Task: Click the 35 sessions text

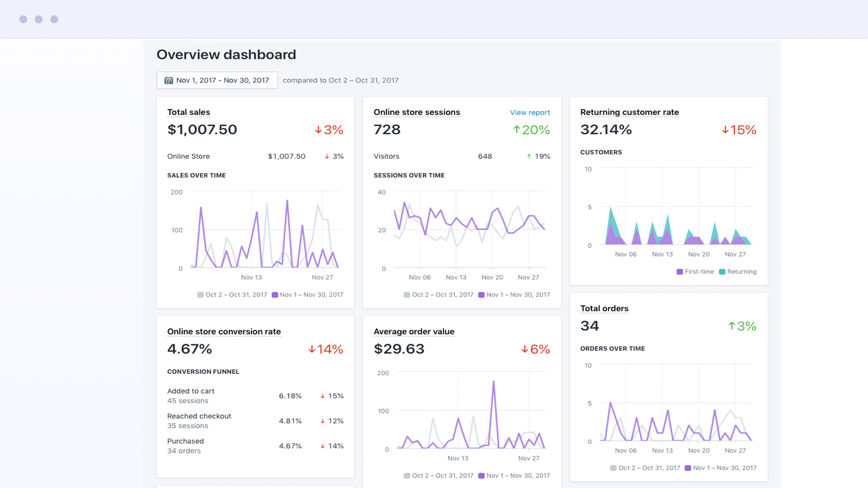Action: [187, 426]
